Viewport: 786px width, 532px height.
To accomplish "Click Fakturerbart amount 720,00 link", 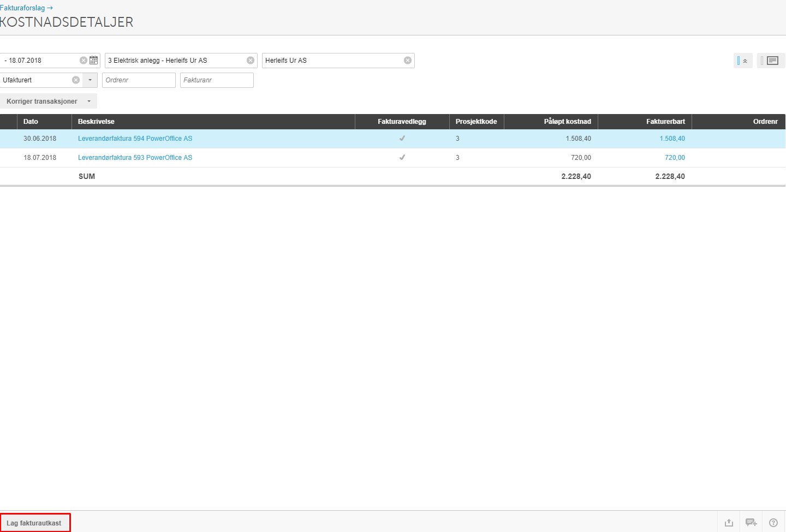I will [x=675, y=158].
